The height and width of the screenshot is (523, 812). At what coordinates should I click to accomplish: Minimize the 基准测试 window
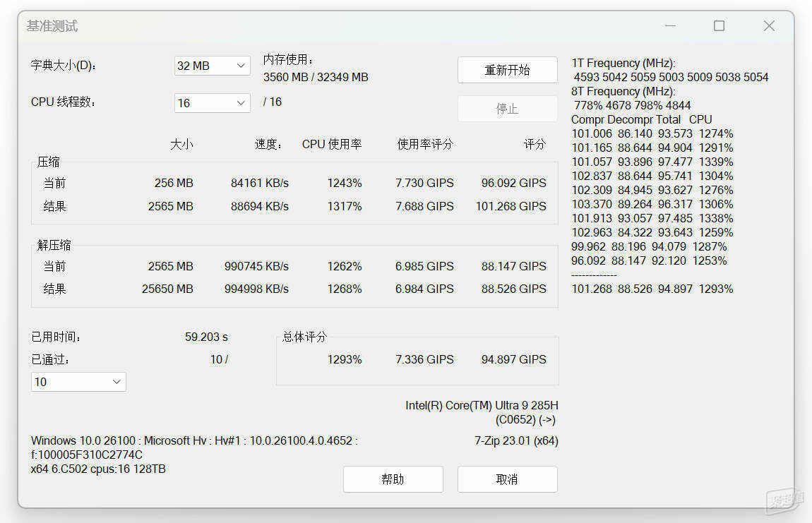(670, 26)
